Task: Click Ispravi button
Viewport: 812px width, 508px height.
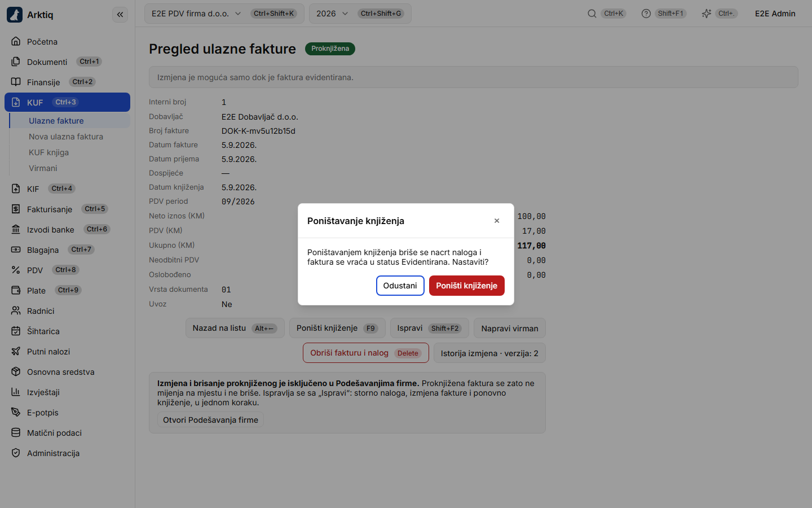Action: point(429,328)
